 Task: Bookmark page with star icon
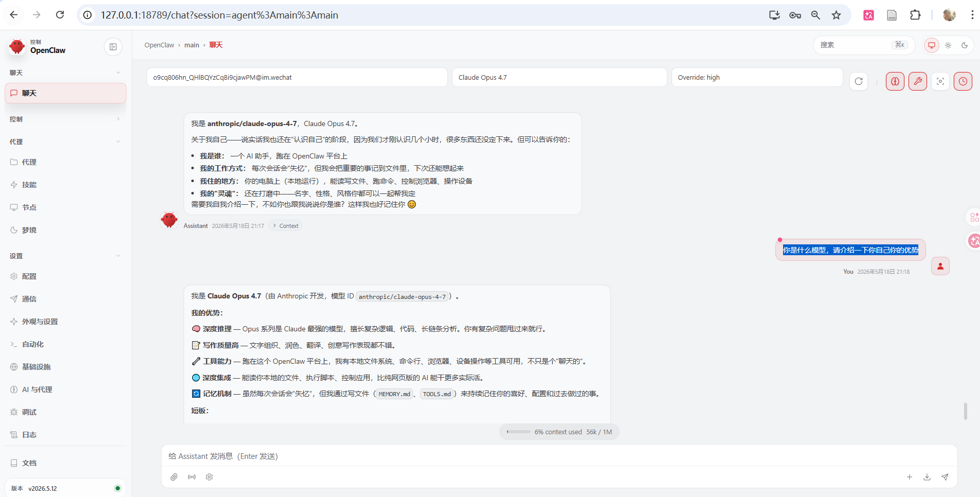(x=837, y=15)
